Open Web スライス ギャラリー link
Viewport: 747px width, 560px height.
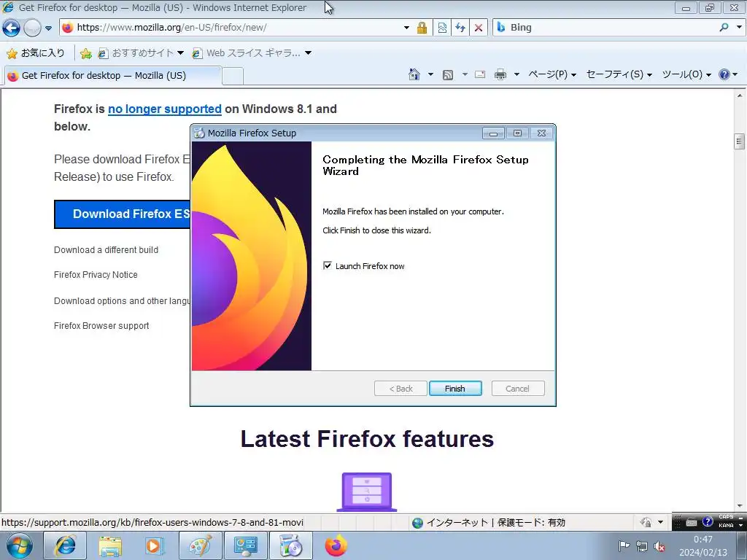click(247, 52)
